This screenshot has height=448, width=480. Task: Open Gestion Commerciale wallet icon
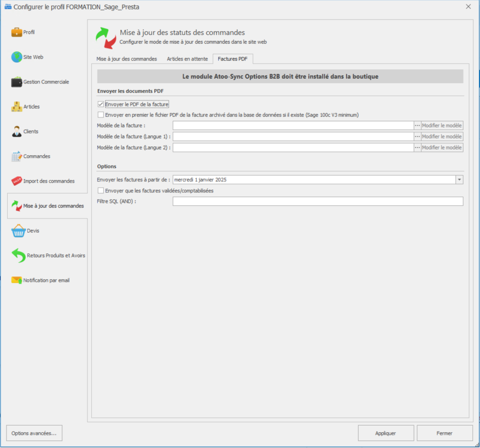pyautogui.click(x=17, y=82)
